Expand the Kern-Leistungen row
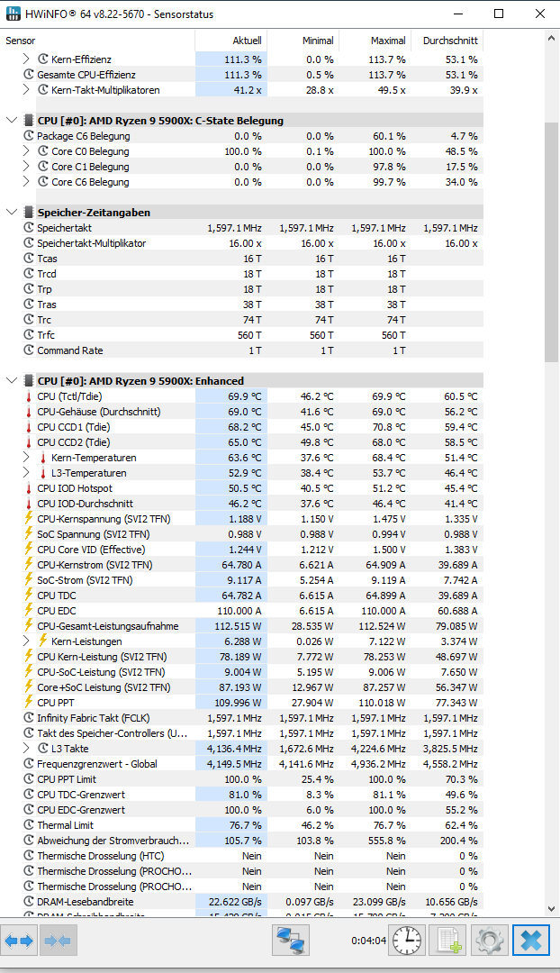Viewport: 560px width, 973px height. (26, 641)
